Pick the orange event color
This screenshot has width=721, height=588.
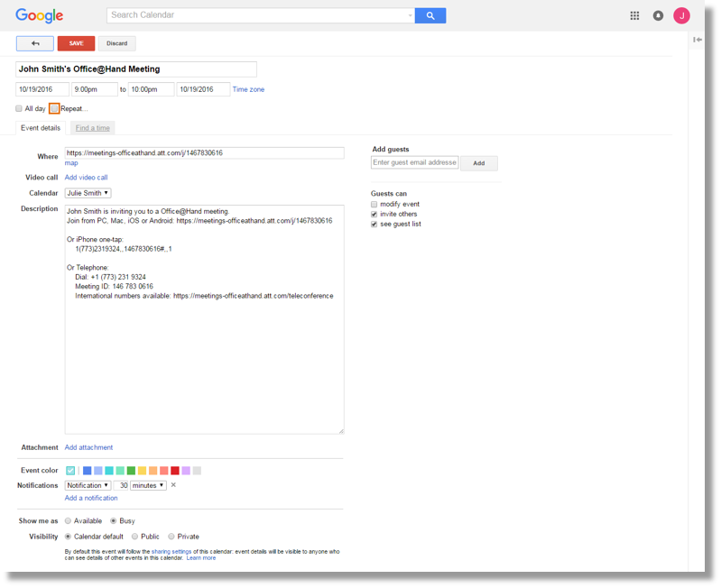153,471
